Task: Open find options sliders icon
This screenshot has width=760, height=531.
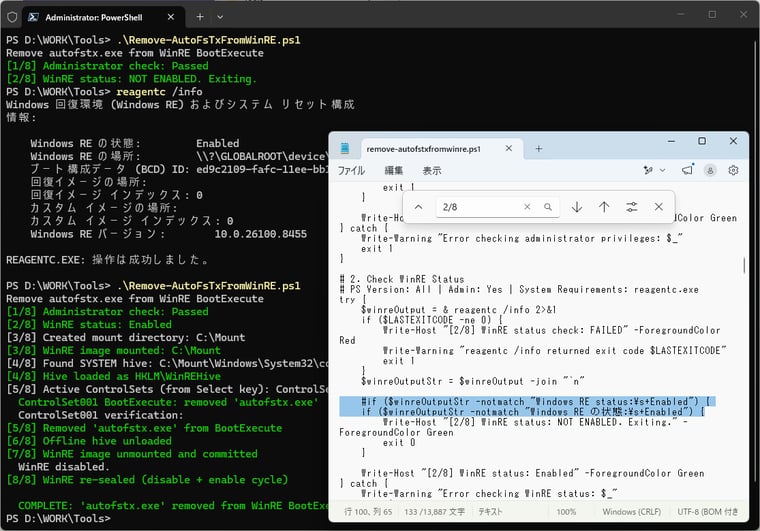Action: (x=632, y=207)
